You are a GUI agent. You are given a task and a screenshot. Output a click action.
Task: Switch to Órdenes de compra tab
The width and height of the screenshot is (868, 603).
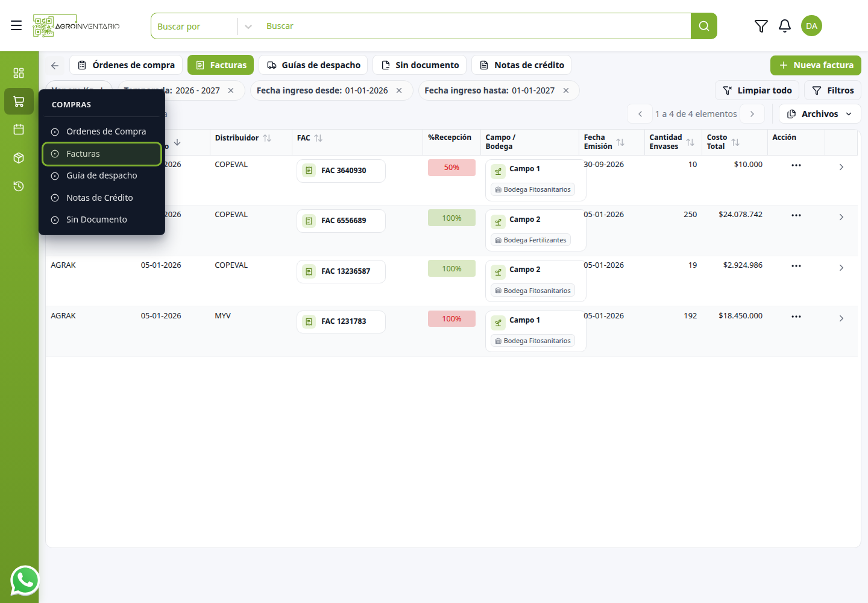pos(126,65)
